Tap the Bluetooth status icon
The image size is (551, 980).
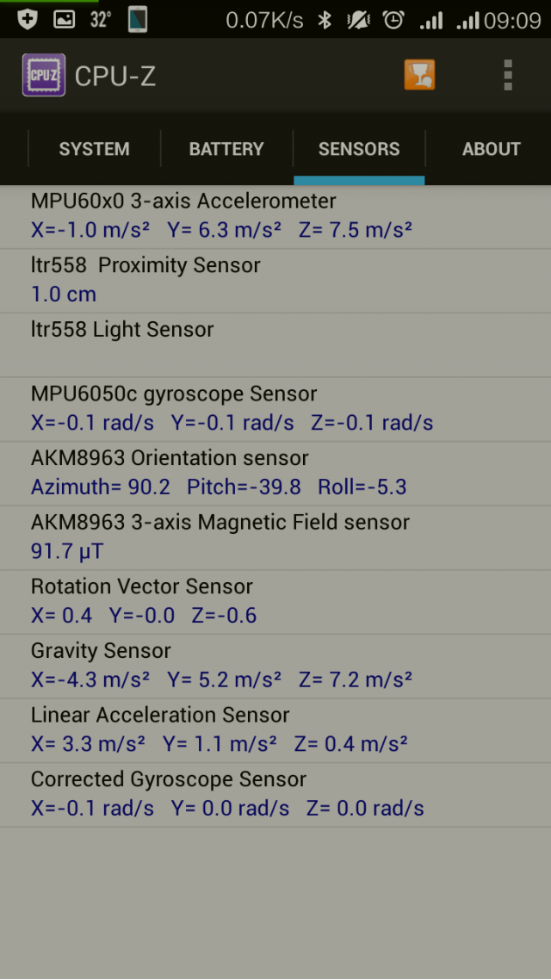click(x=325, y=20)
